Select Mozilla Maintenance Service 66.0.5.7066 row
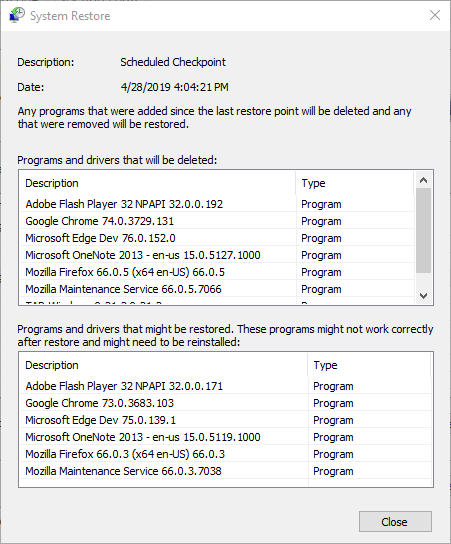The width and height of the screenshot is (451, 544). click(217, 289)
